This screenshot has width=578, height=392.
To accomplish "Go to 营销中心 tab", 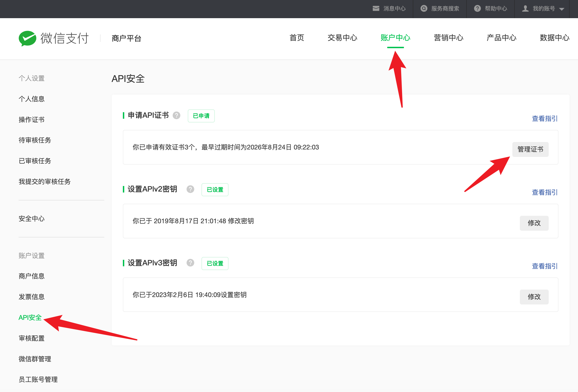I will tap(448, 38).
